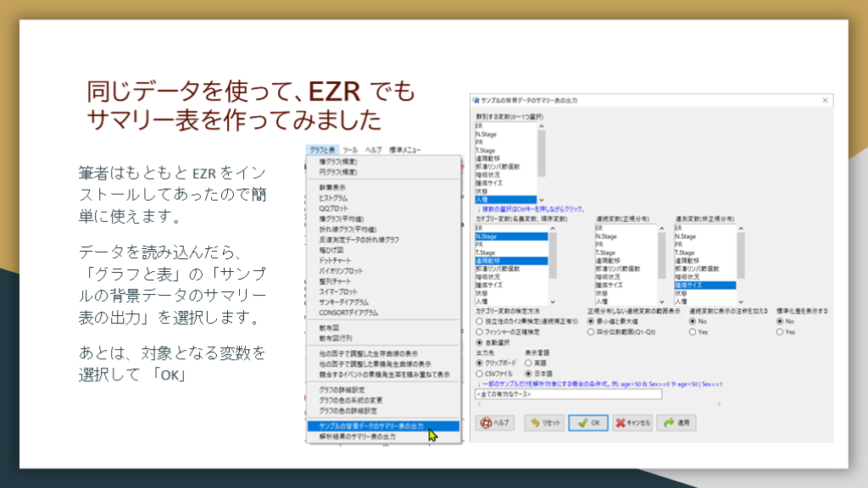Click the R icon in the dialog title bar
868x488 pixels.
click(x=476, y=101)
